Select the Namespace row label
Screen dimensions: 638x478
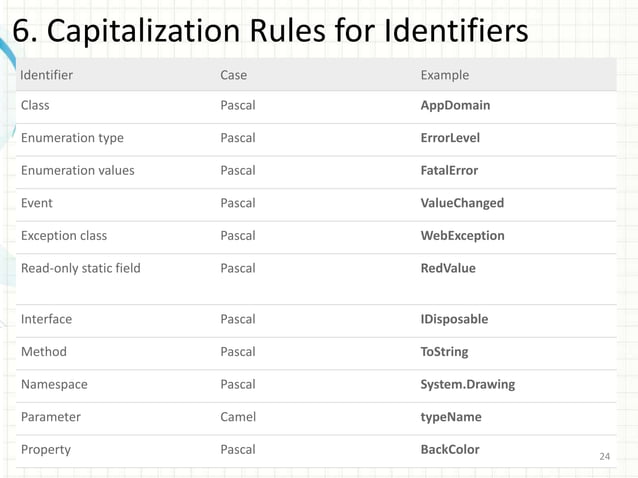[x=54, y=384]
